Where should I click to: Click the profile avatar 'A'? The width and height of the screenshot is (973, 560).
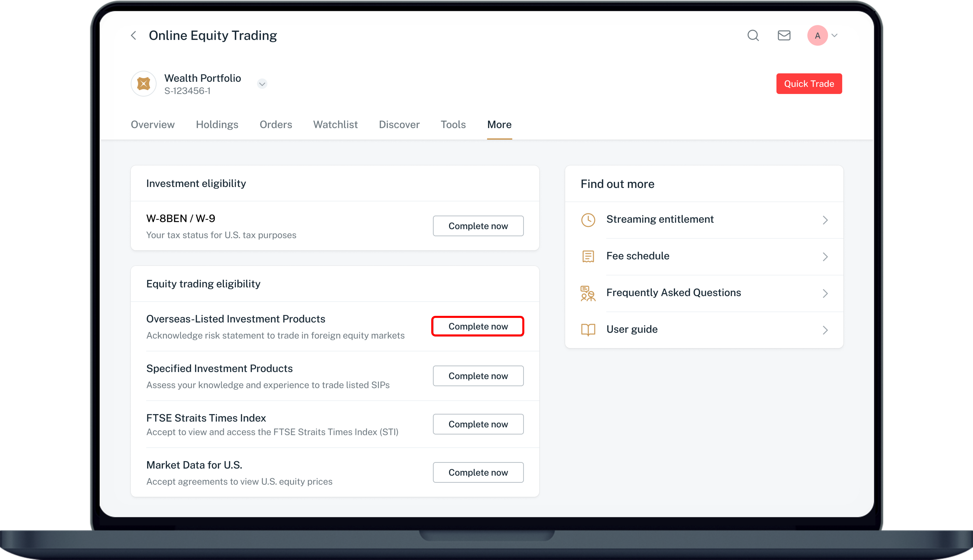[817, 36]
